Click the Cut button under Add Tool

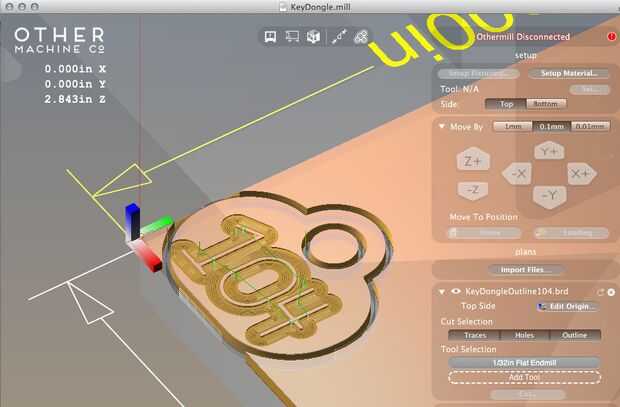(527, 394)
